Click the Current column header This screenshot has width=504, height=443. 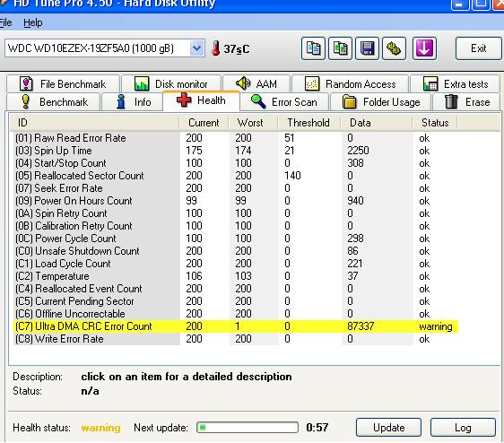[x=204, y=123]
